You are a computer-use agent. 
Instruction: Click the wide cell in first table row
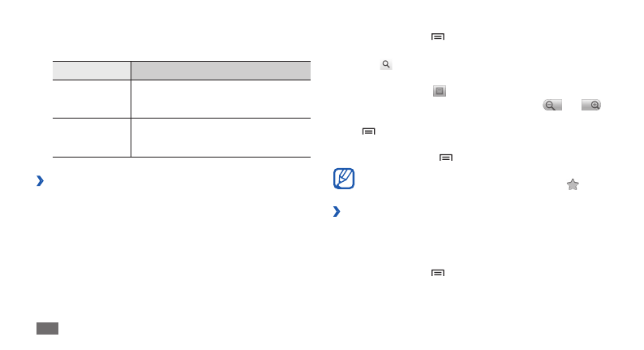[221, 99]
